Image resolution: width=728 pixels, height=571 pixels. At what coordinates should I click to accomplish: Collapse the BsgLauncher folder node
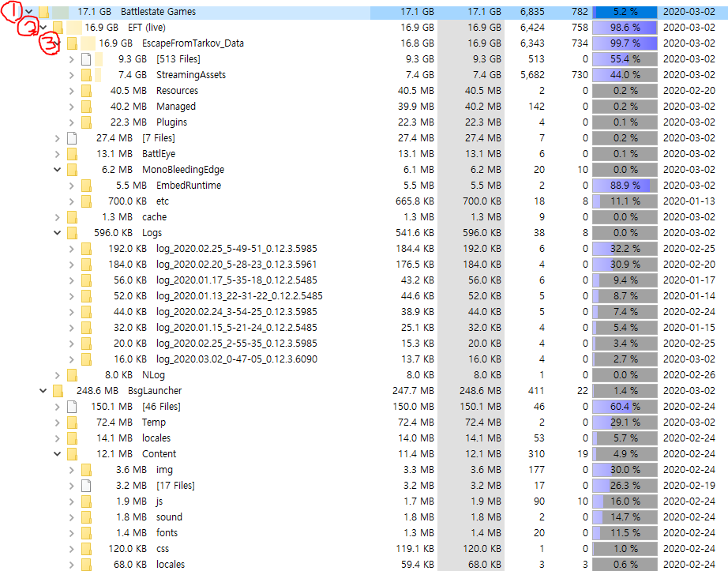pos(43,390)
